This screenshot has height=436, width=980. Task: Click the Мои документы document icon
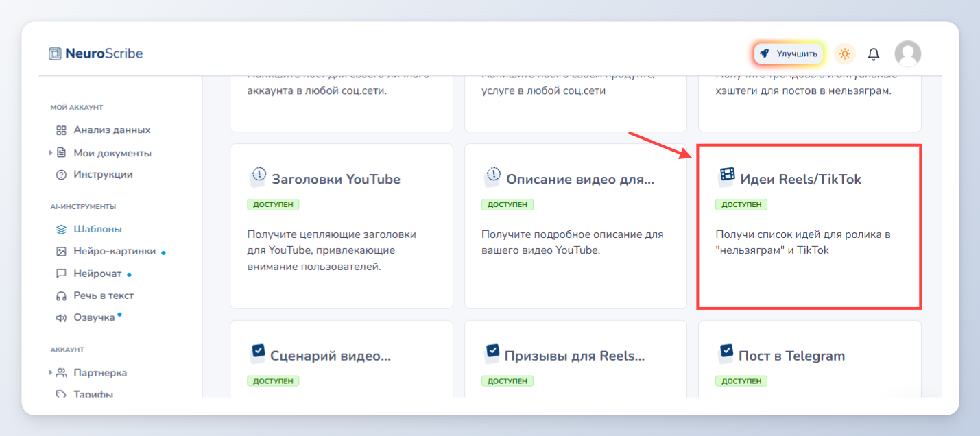point(61,153)
